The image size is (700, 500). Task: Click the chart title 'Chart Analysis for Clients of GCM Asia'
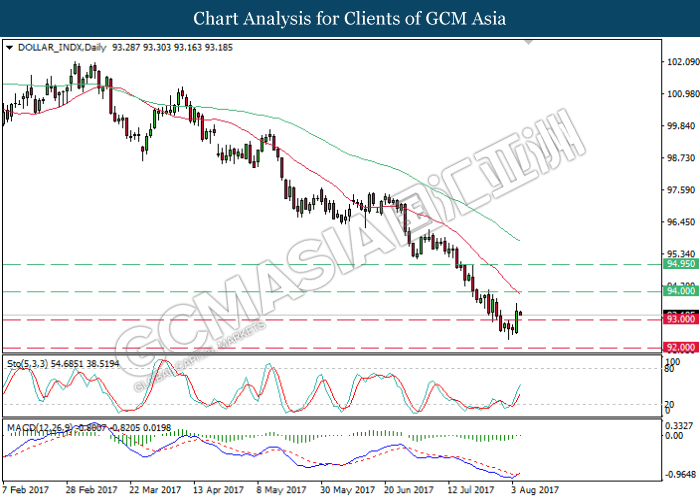349,19
